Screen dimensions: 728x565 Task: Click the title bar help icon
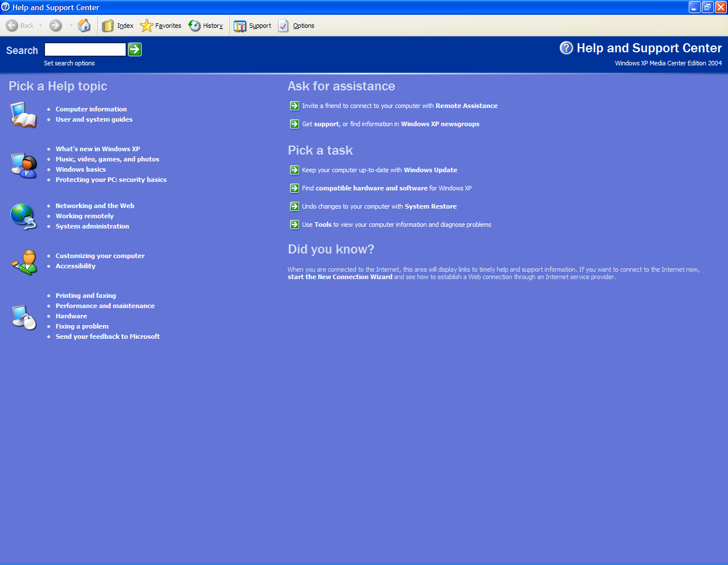click(x=5, y=7)
